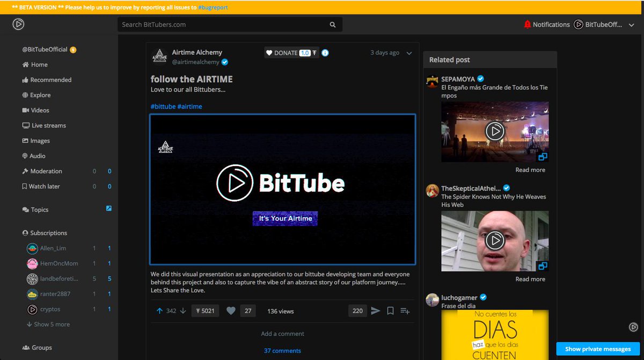This screenshot has width=644, height=360.
Task: Open the luchogamer avatar
Action: pos(433,300)
